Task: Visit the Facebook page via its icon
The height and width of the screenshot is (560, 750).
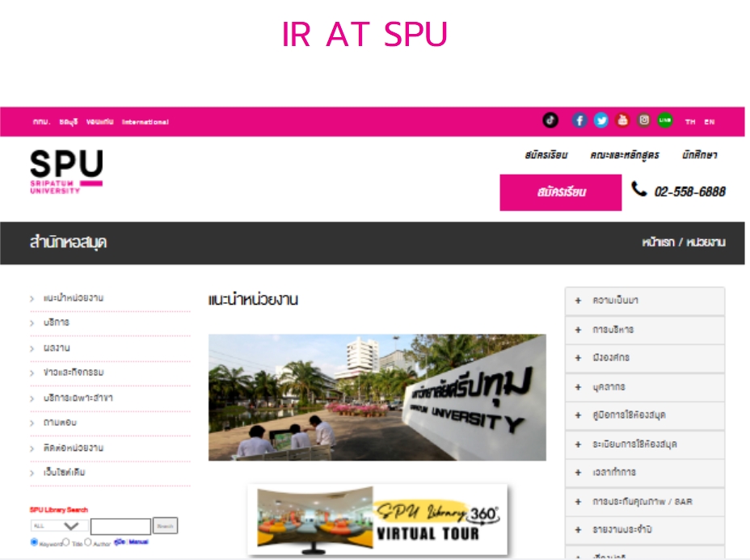Action: 579,120
